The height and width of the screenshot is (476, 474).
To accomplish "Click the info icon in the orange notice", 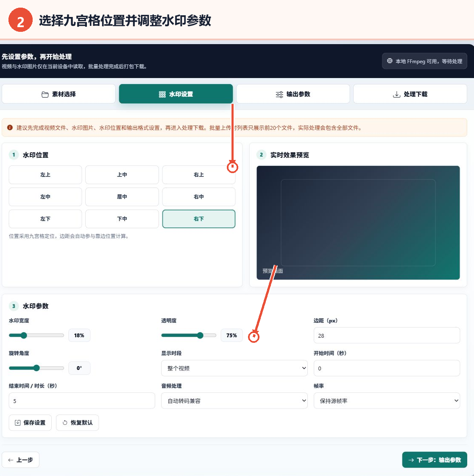I will pyautogui.click(x=10, y=128).
